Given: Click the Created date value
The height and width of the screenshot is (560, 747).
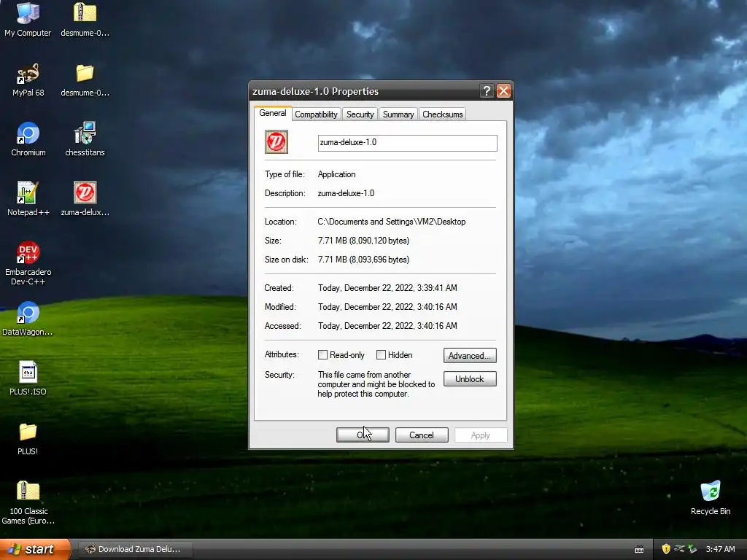Looking at the screenshot, I should [x=387, y=287].
